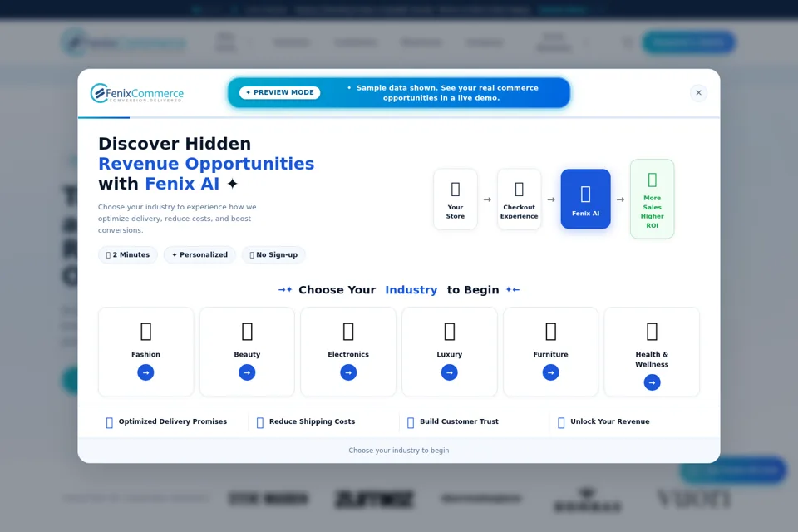Select the 2 Minutes pill
This screenshot has height=532, width=798.
coord(128,254)
